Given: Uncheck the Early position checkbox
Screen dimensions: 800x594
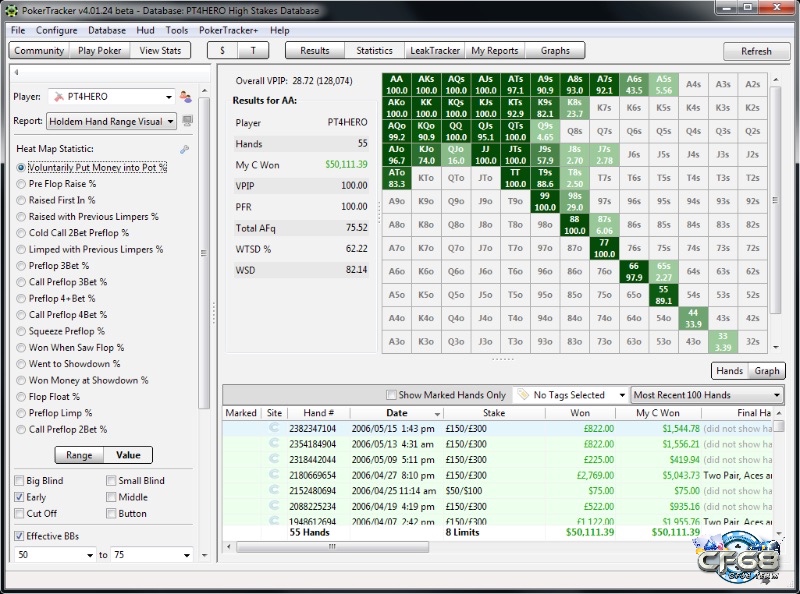Looking at the screenshot, I should (19, 497).
